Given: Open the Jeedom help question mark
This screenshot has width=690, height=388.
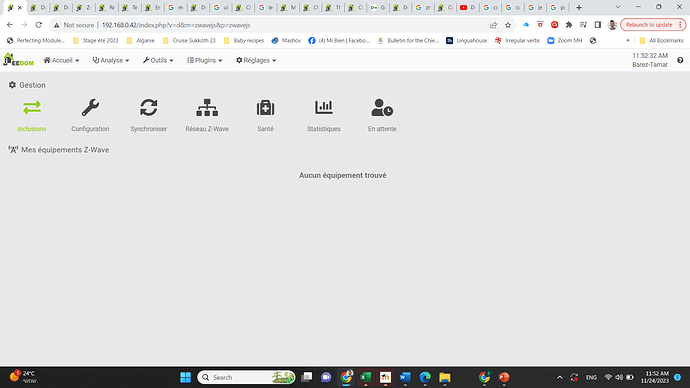Looking at the screenshot, I should click(x=680, y=60).
